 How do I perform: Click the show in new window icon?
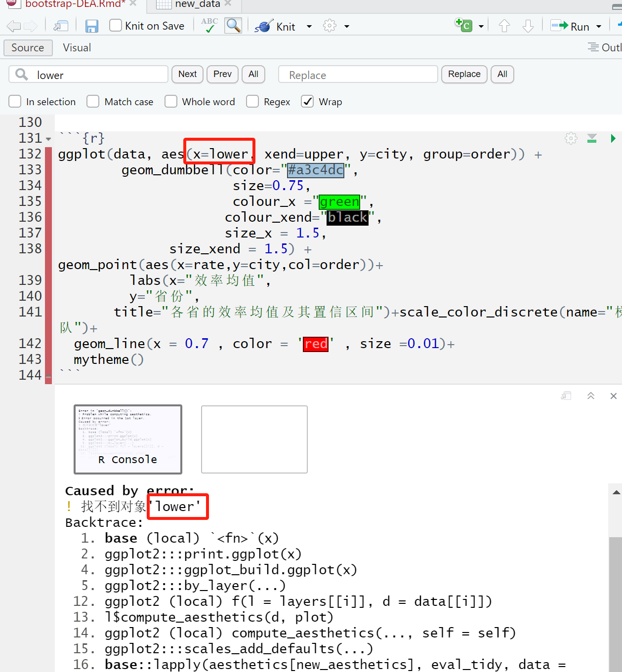tap(61, 26)
